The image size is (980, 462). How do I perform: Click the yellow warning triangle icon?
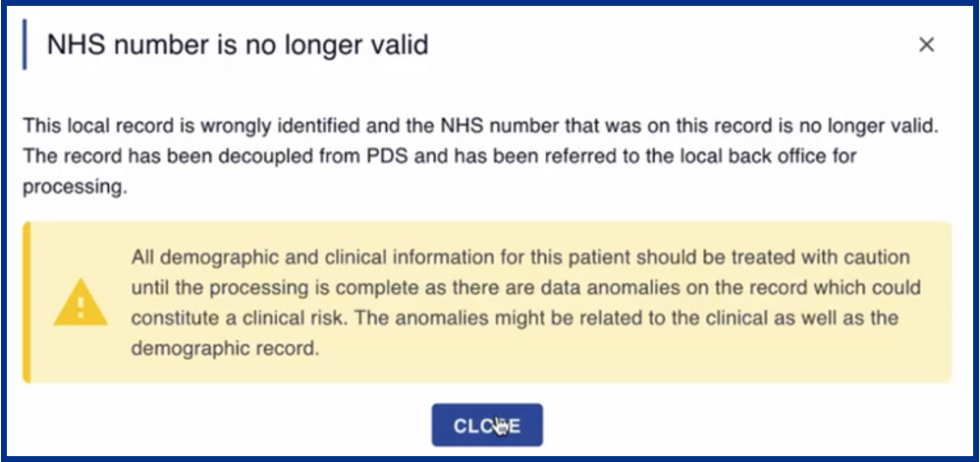(81, 303)
